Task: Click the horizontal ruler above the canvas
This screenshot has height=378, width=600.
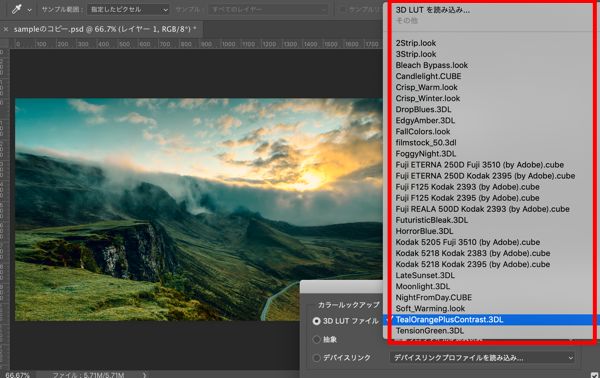Action: [x=197, y=44]
